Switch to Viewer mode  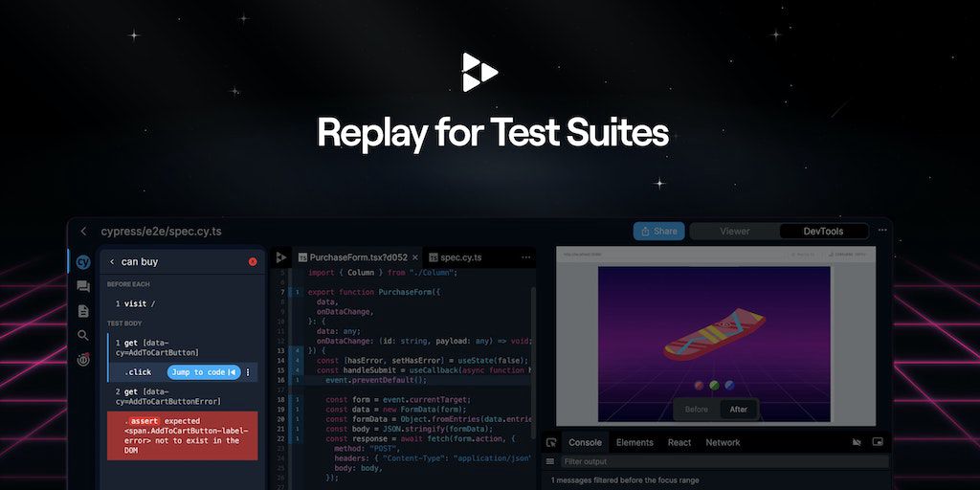[734, 232]
